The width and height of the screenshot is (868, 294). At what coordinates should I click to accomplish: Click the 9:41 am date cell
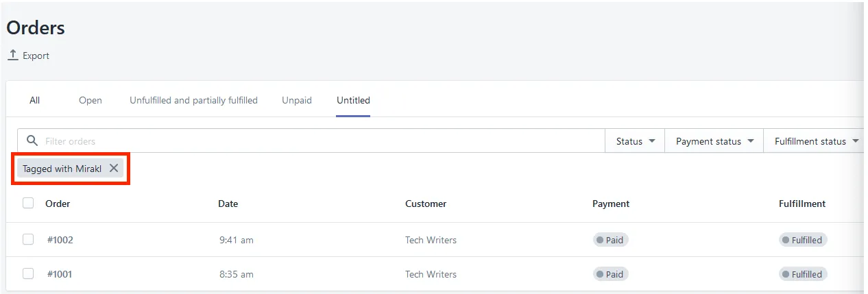tap(237, 240)
